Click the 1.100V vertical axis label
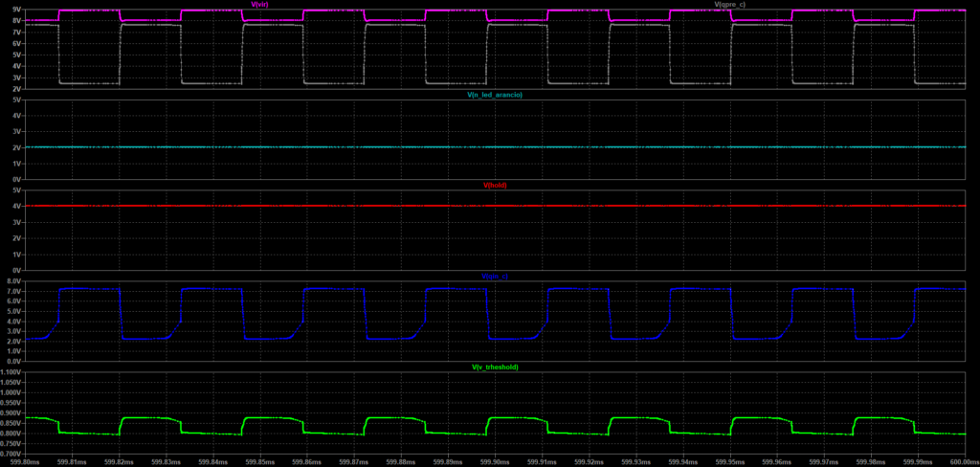 (x=11, y=372)
